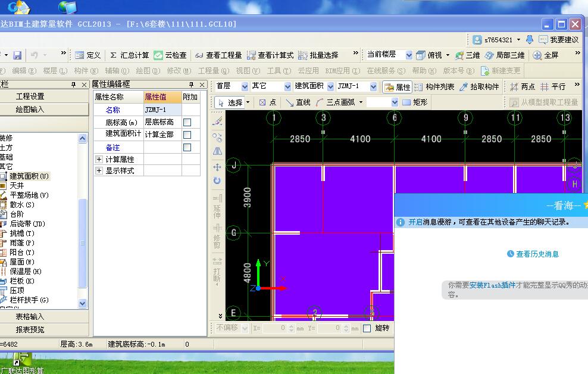The height and width of the screenshot is (374, 588).
Task: Choose the 矩形 rectangle tool
Action: [415, 102]
